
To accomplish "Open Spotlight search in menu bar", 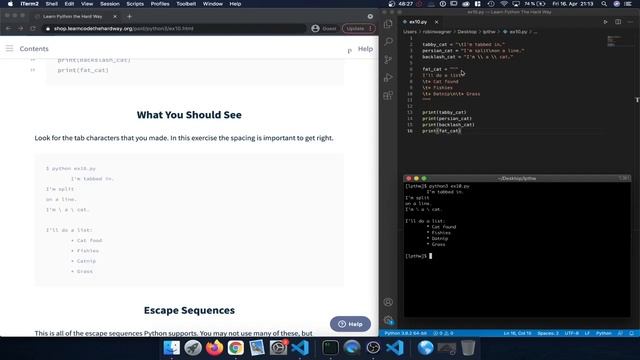I will click(604, 4).
